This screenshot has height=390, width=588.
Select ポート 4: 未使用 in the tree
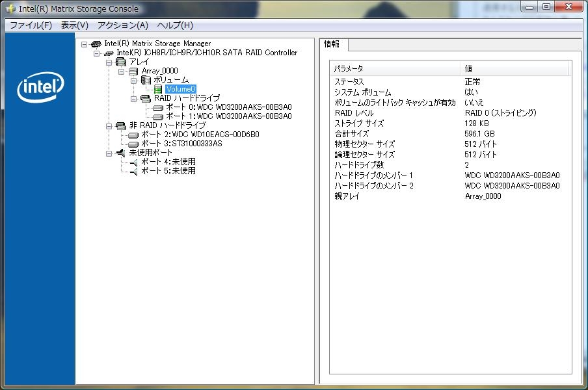tap(168, 162)
